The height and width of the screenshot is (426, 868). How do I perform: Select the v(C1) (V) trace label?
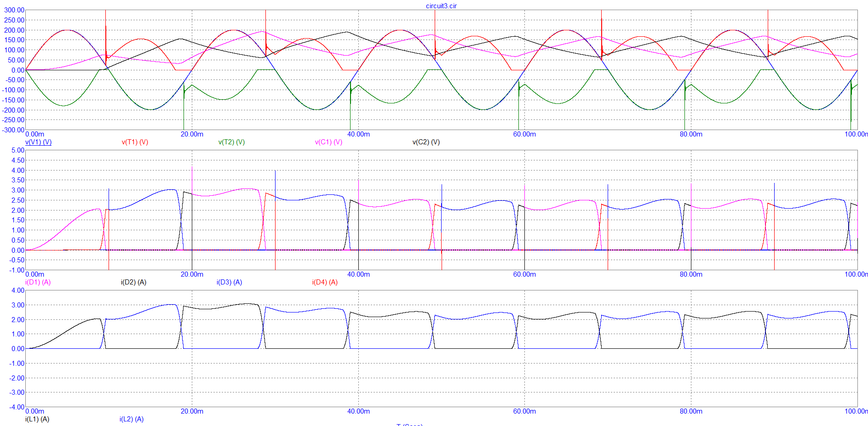(x=328, y=142)
